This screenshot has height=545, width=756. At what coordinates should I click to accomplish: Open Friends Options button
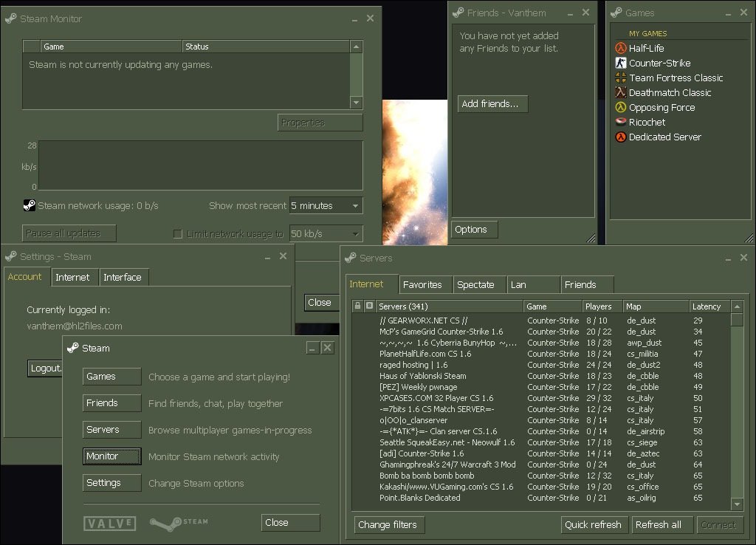coord(474,230)
